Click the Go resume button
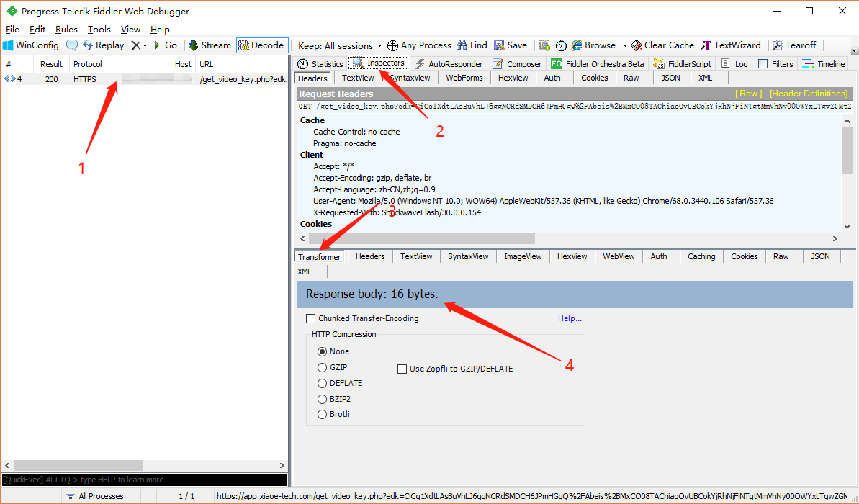Viewport: 859px width, 504px height. pyautogui.click(x=166, y=45)
